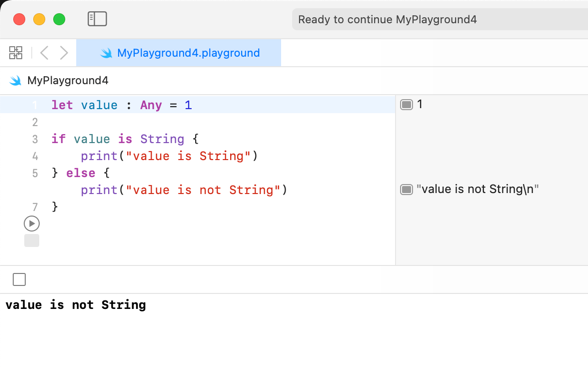Open the related items grid icon

point(16,52)
